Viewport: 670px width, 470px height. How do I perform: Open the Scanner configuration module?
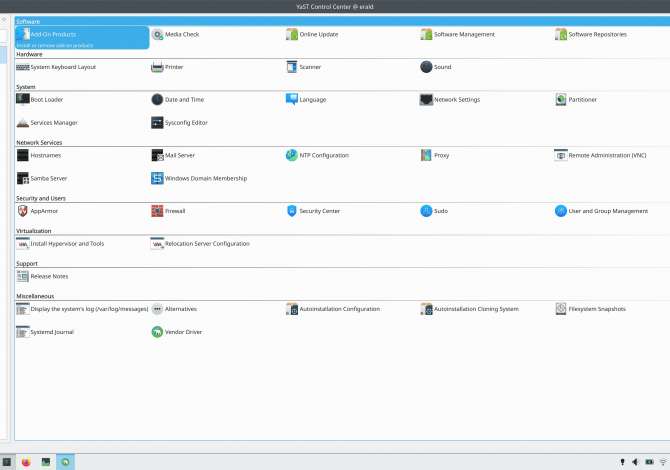pyautogui.click(x=303, y=67)
